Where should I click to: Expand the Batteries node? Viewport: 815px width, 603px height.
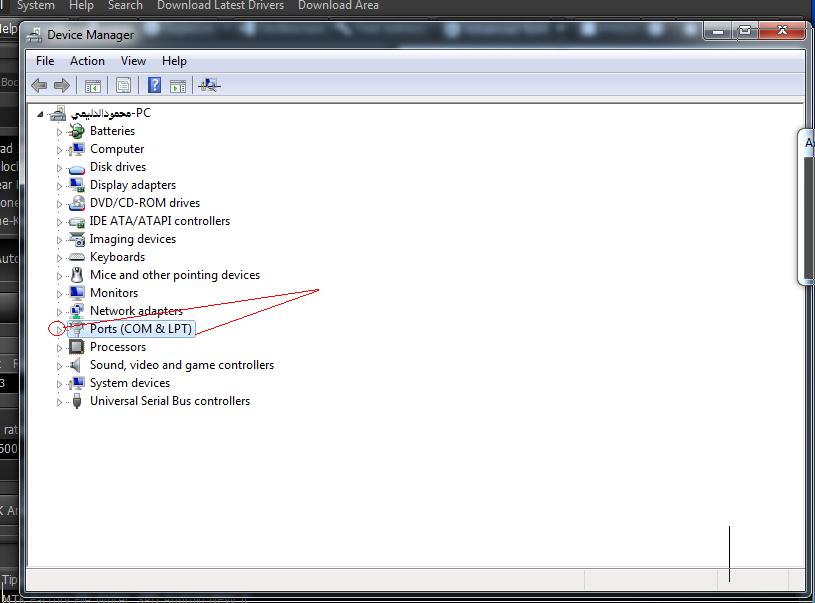pos(59,132)
